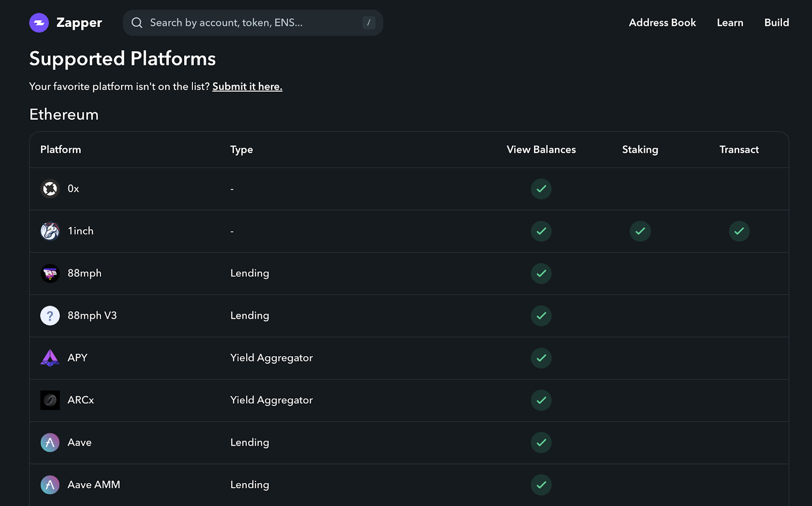This screenshot has height=506, width=812.
Task: Click the search magnifier icon
Action: (x=137, y=23)
